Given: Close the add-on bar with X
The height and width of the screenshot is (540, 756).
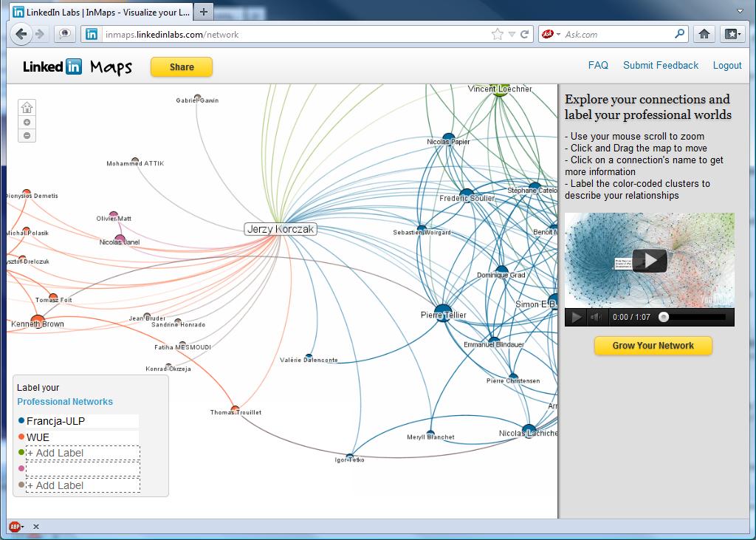Looking at the screenshot, I should click(36, 527).
